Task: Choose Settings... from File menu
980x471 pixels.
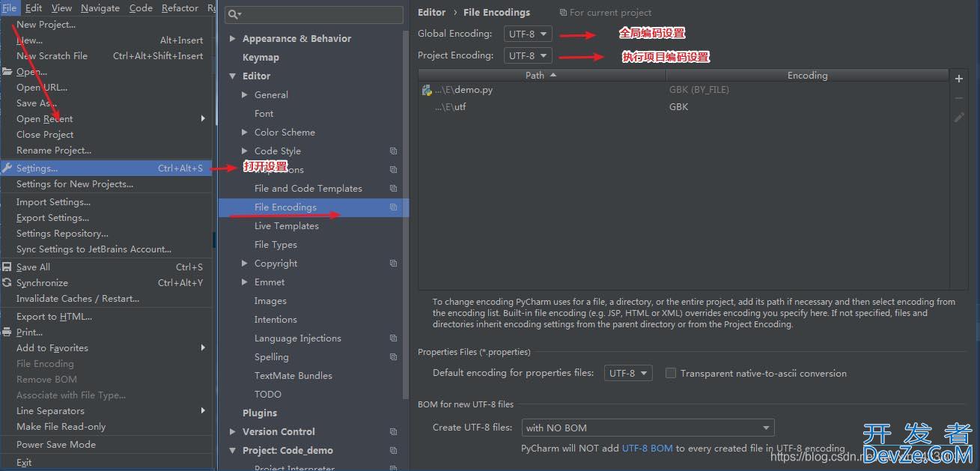Action: 106,168
